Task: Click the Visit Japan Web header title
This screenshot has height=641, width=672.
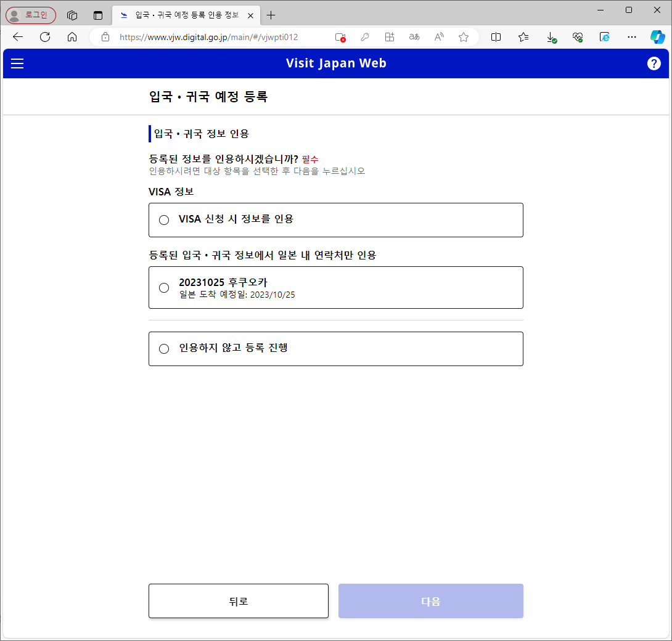Action: tap(336, 63)
